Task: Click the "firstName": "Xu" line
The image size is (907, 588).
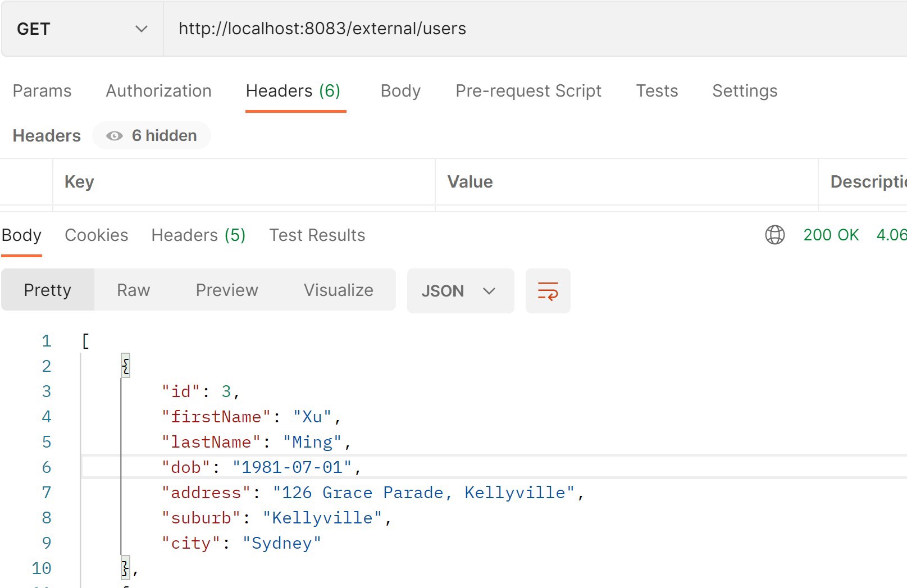Action: [x=252, y=417]
